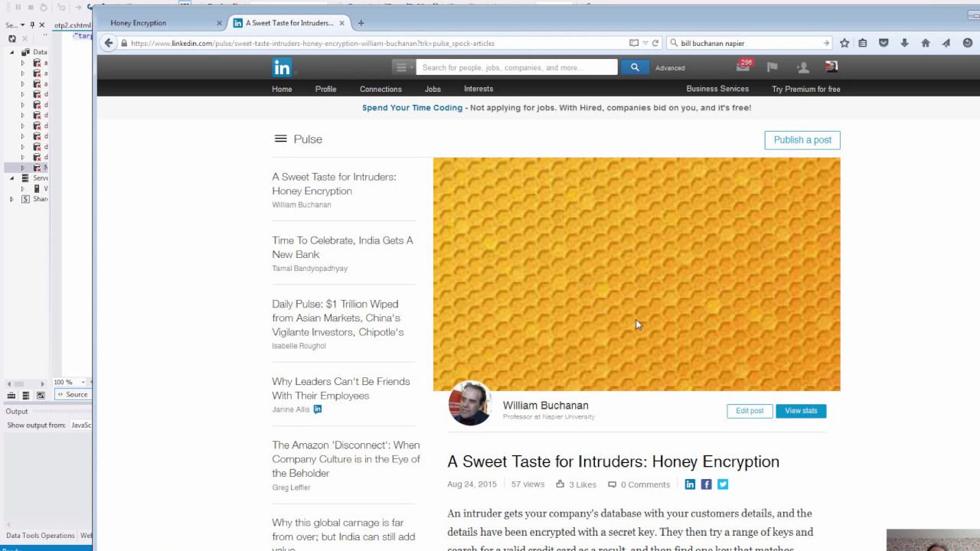Switch to Data Tools Operations tab

(41, 536)
